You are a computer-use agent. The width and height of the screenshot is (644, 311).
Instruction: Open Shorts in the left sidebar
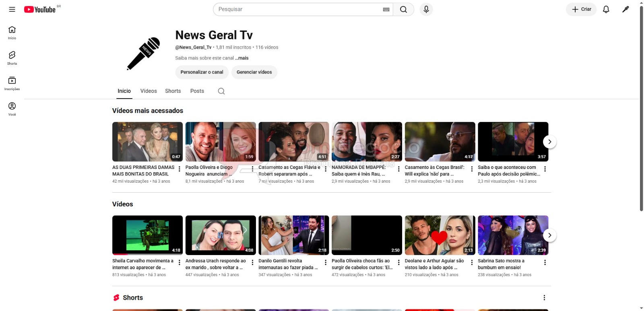12,58
